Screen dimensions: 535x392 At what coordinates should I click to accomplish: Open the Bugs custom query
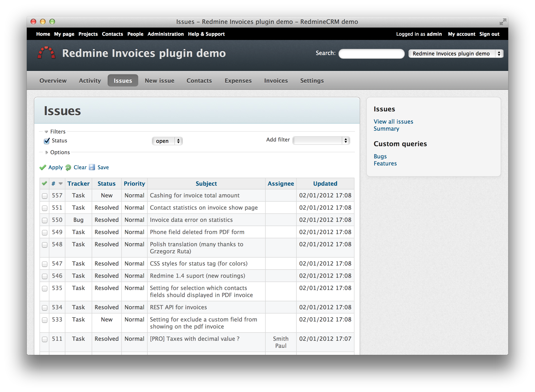click(380, 156)
